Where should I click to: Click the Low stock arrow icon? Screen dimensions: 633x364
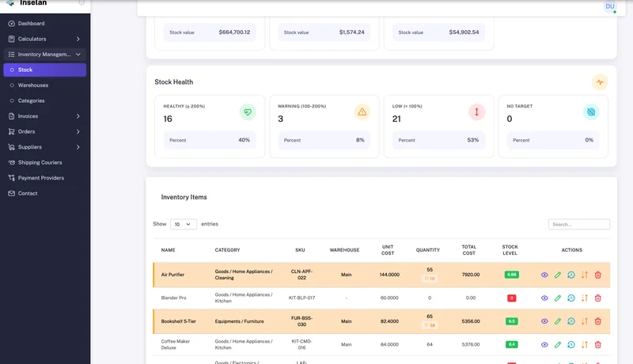pyautogui.click(x=477, y=112)
